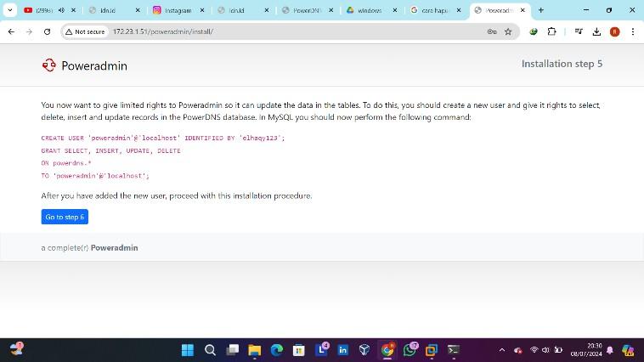The width and height of the screenshot is (644, 362).
Task: Open the Windows Start menu
Action: pyautogui.click(x=188, y=350)
